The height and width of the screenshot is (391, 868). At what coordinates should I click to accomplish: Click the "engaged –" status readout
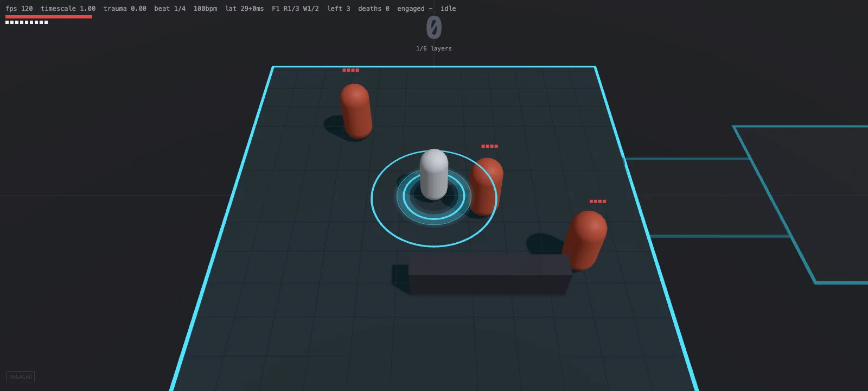point(415,9)
